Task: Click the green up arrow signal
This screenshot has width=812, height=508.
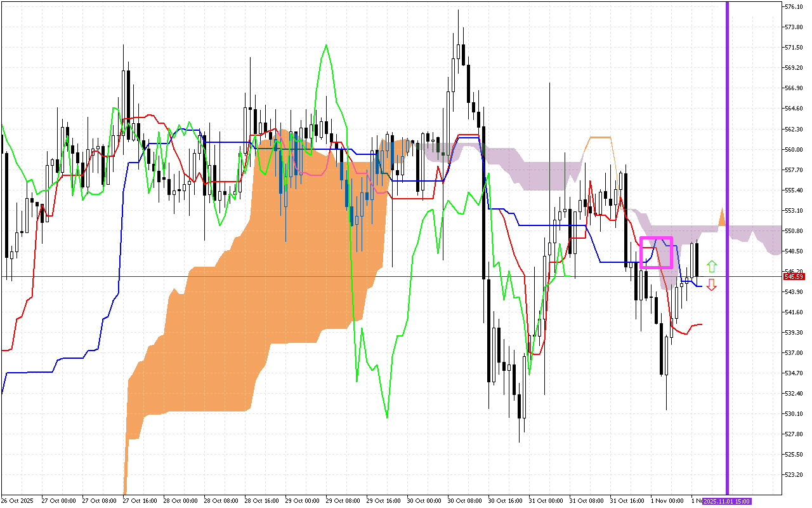Action: coord(712,266)
